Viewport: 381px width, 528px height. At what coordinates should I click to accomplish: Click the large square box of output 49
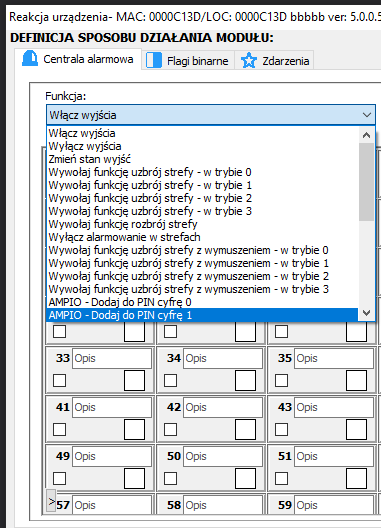pyautogui.click(x=134, y=478)
